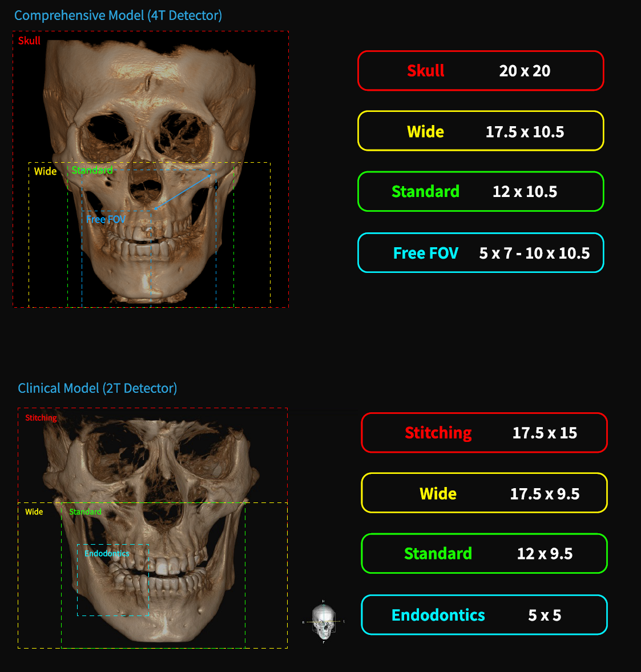Click the green Standard label on the top scan
The image size is (641, 672).
click(x=92, y=170)
